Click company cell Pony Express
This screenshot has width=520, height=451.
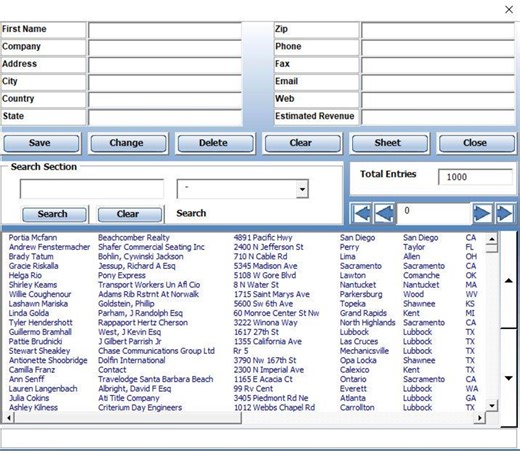(x=122, y=275)
